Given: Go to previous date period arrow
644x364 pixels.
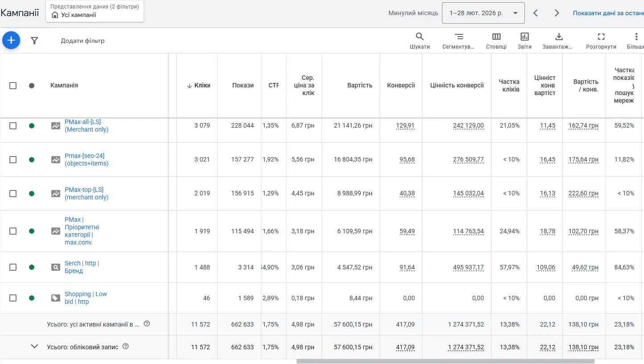Looking at the screenshot, I should pos(536,13).
